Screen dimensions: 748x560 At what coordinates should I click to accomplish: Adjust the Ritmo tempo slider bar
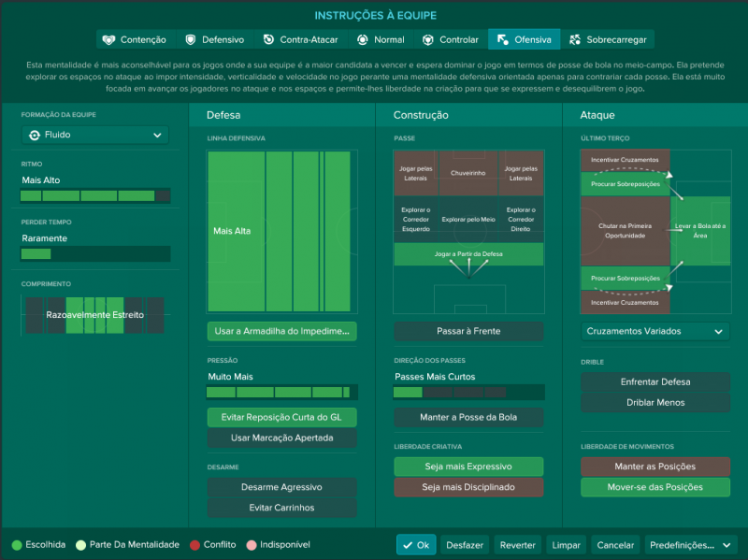point(95,196)
